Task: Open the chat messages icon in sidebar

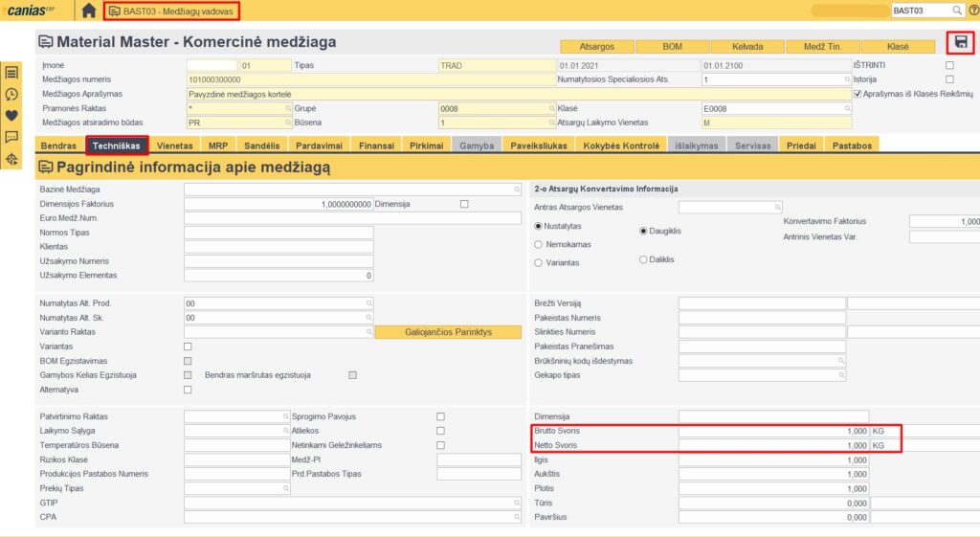Action: (12, 137)
